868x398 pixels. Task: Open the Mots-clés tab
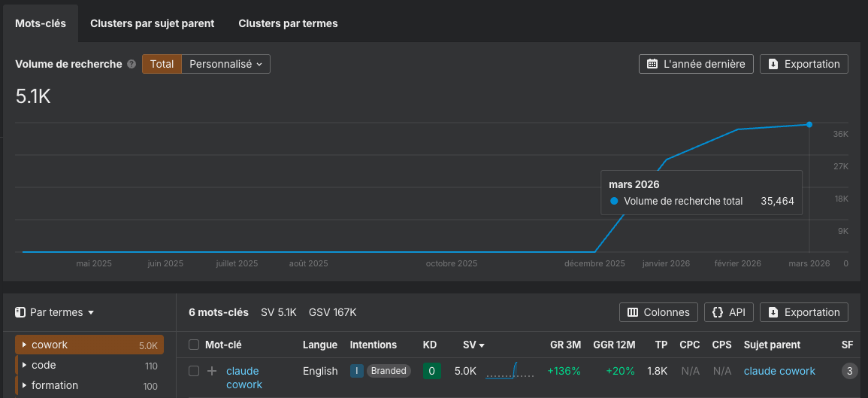pyautogui.click(x=41, y=23)
